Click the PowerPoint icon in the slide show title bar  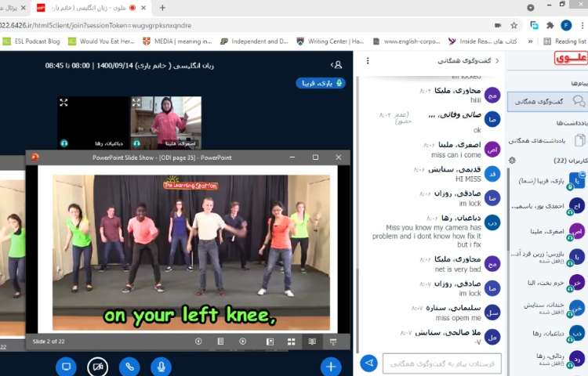pos(34,157)
